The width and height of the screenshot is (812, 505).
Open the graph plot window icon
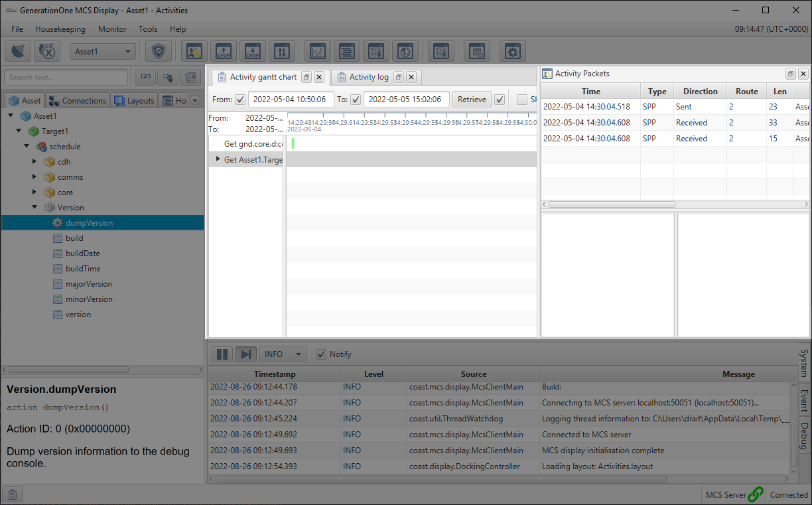[318, 51]
